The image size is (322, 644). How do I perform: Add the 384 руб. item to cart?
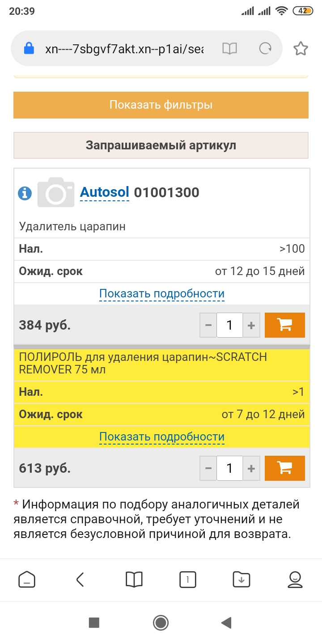[x=285, y=325]
